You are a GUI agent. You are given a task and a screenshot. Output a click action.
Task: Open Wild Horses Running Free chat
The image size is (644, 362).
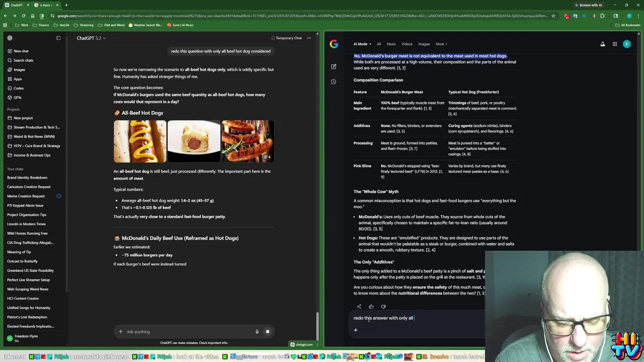[27, 233]
